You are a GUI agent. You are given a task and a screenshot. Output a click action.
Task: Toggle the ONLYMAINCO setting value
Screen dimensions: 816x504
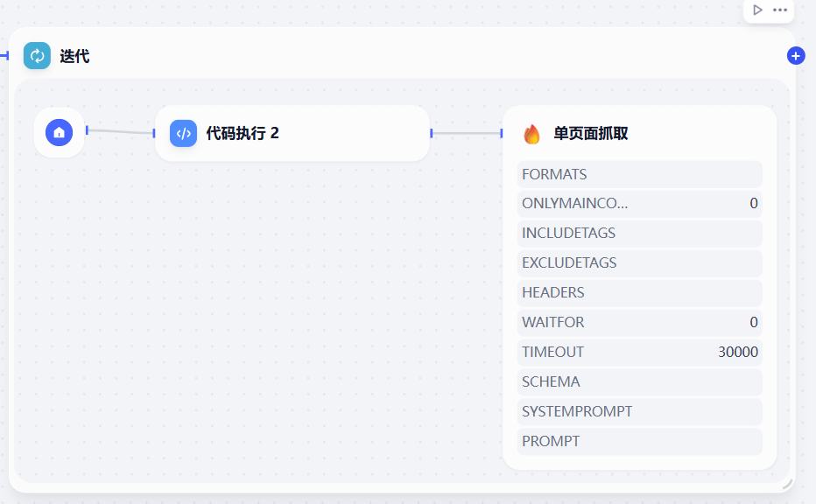click(x=639, y=203)
